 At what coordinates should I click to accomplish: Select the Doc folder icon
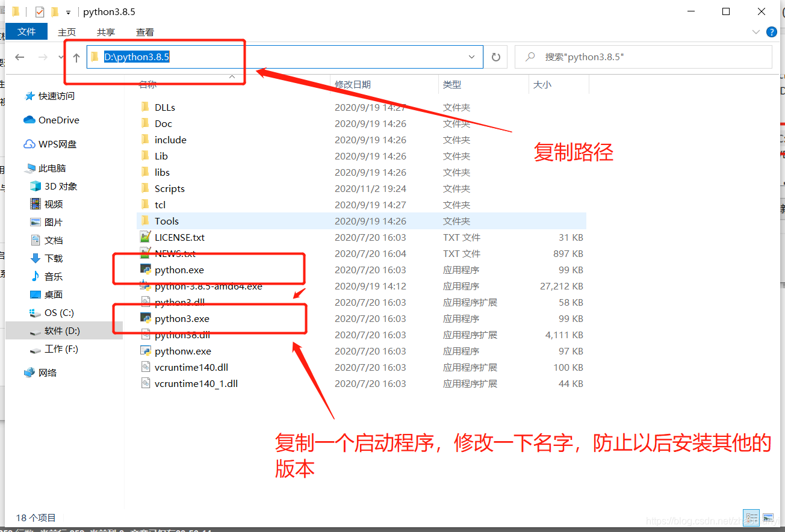pos(145,123)
